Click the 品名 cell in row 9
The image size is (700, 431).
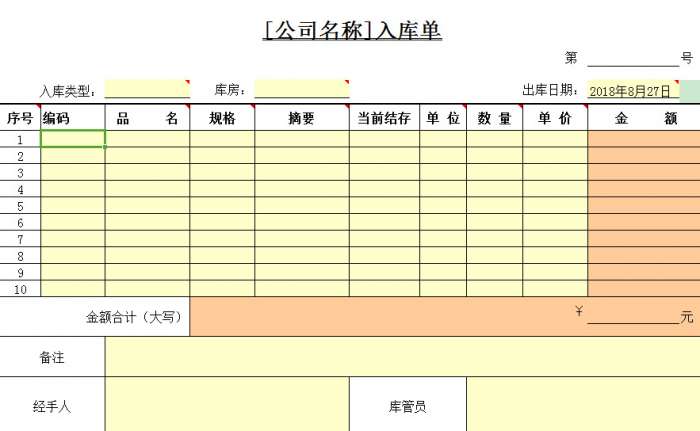(147, 272)
